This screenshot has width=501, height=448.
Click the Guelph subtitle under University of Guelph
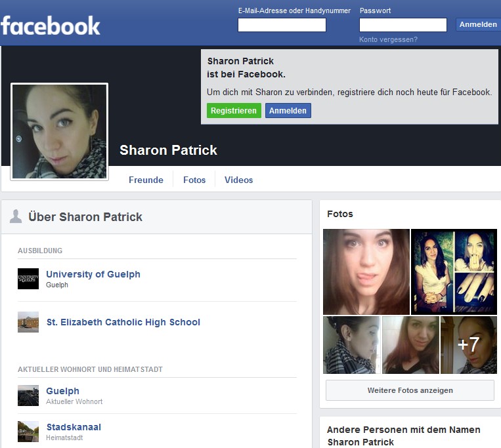pos(57,285)
